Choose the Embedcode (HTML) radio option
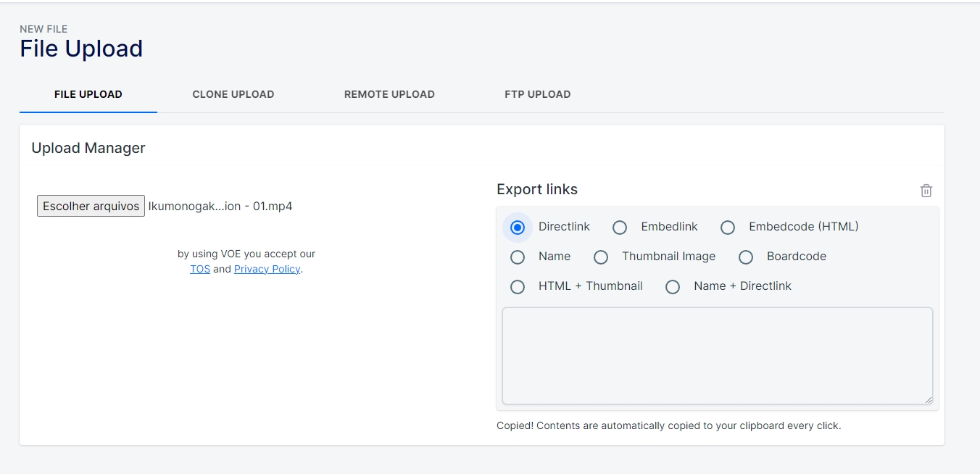The image size is (980, 474). 728,228
